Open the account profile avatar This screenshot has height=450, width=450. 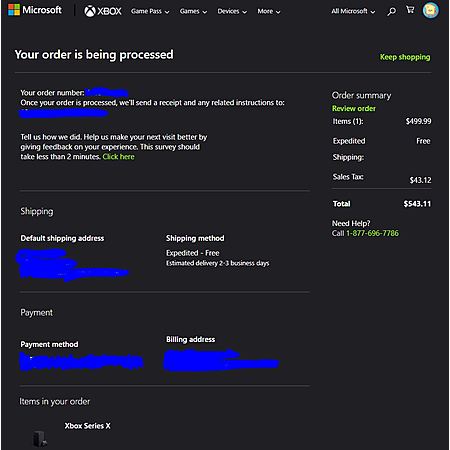[x=431, y=10]
